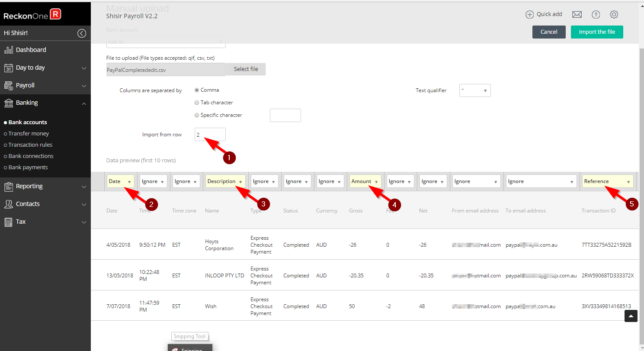Click the Snipping Tool taskbar tooltip
644x351 pixels.
[x=190, y=336]
